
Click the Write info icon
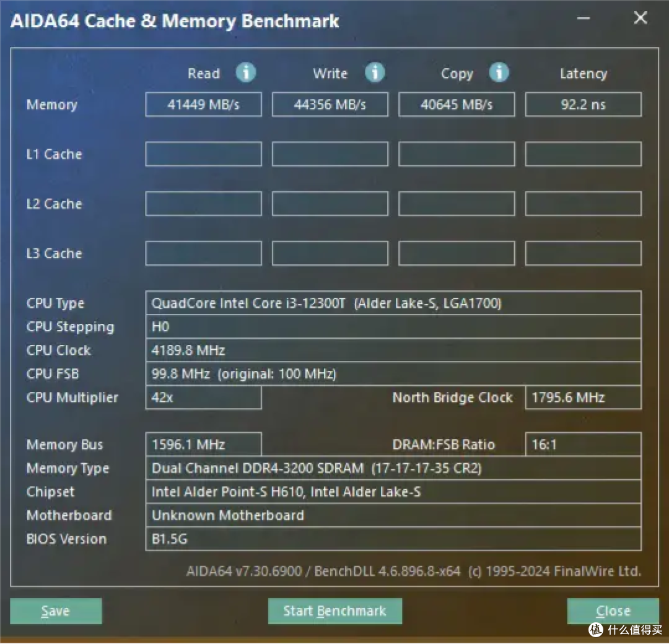pyautogui.click(x=375, y=72)
